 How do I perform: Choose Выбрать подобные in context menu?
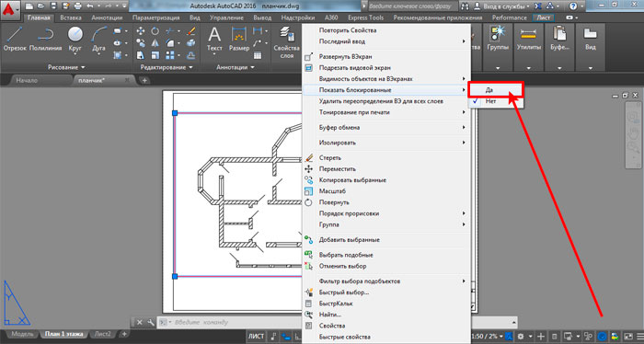click(386, 255)
